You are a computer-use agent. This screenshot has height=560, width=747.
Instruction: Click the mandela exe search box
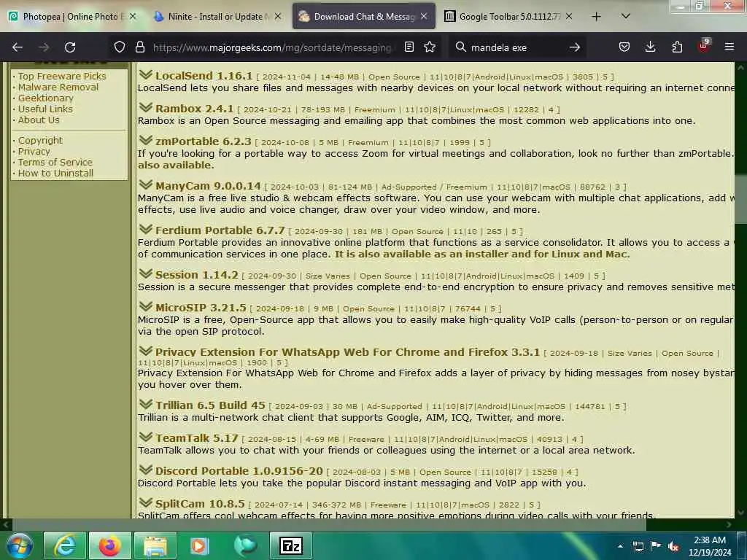[x=517, y=47]
